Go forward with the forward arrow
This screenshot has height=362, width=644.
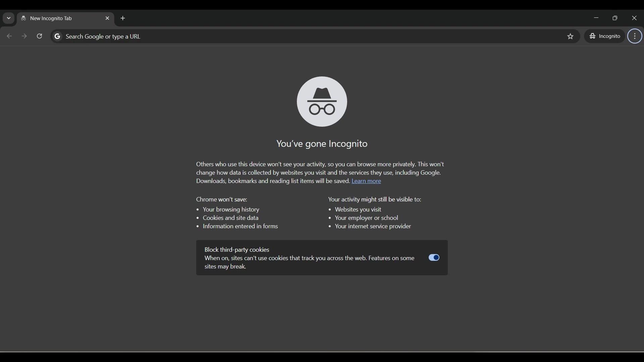pos(24,36)
